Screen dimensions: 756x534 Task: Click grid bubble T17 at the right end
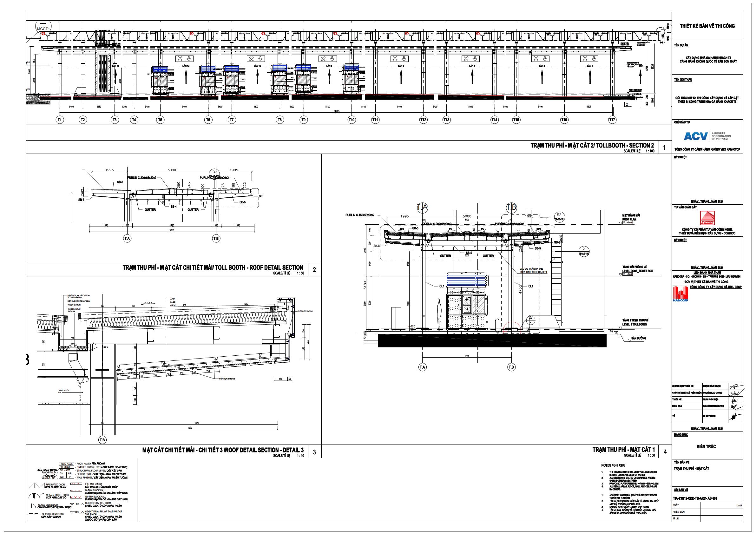coord(612,120)
